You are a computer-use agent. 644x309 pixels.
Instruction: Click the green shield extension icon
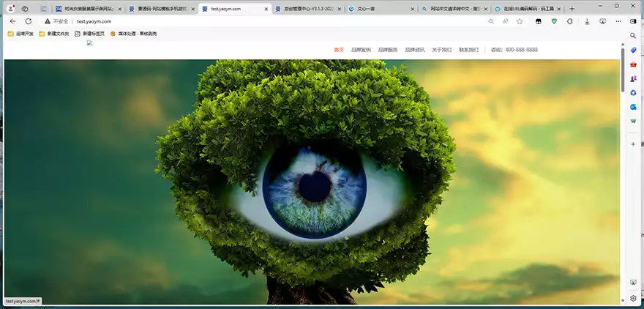click(x=554, y=21)
